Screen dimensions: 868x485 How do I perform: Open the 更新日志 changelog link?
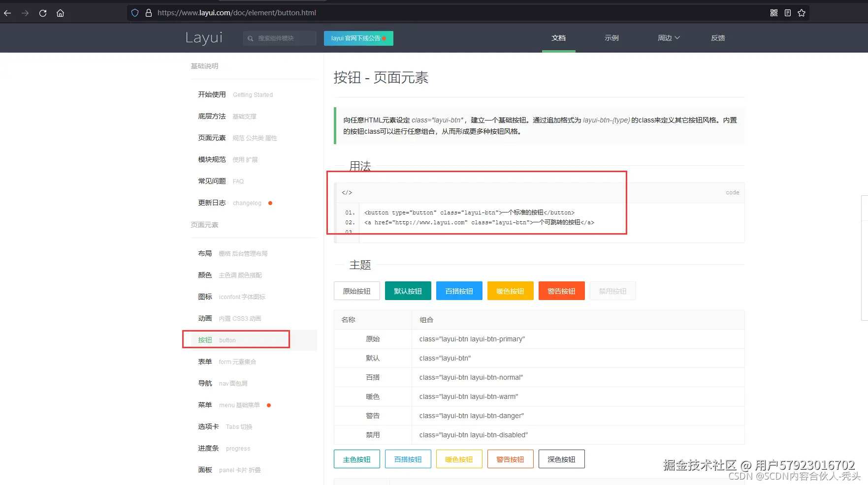click(x=211, y=203)
